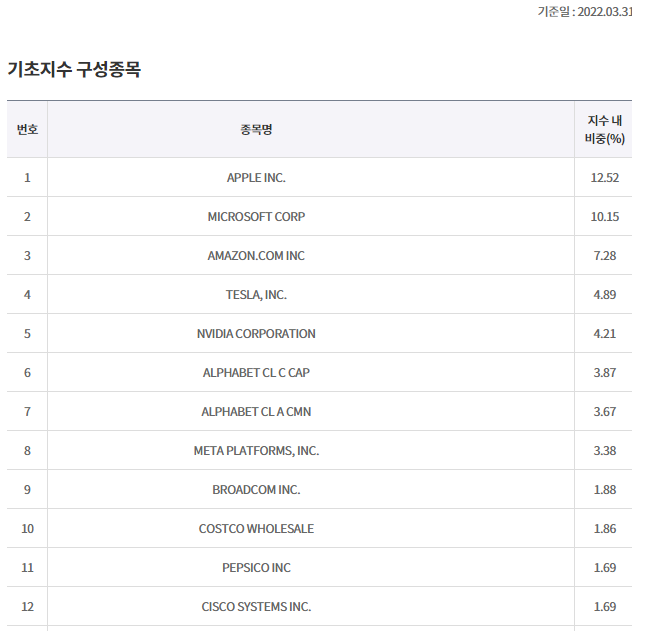Click the 1.86 weight value for Costco
The width and height of the screenshot is (659, 644).
605,529
